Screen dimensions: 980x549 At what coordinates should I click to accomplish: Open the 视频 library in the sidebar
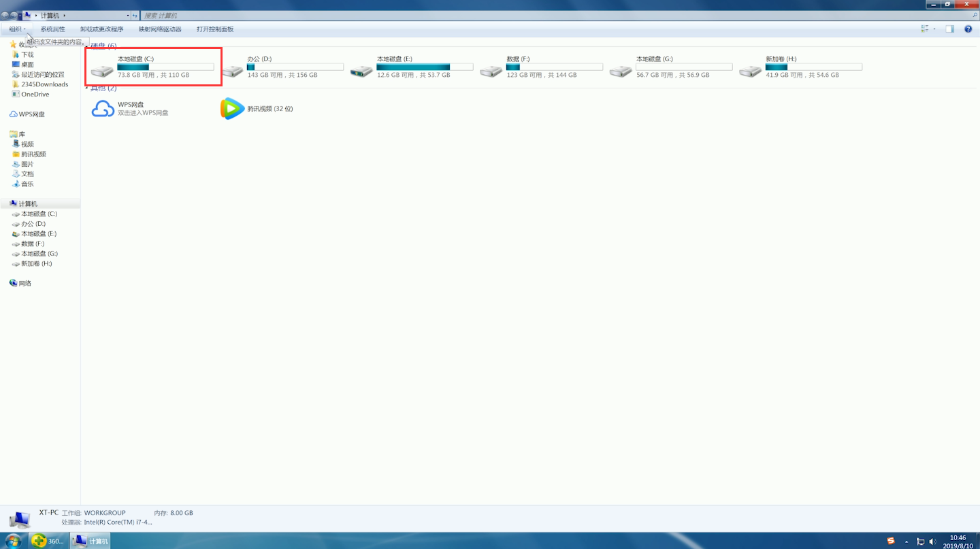23,144
